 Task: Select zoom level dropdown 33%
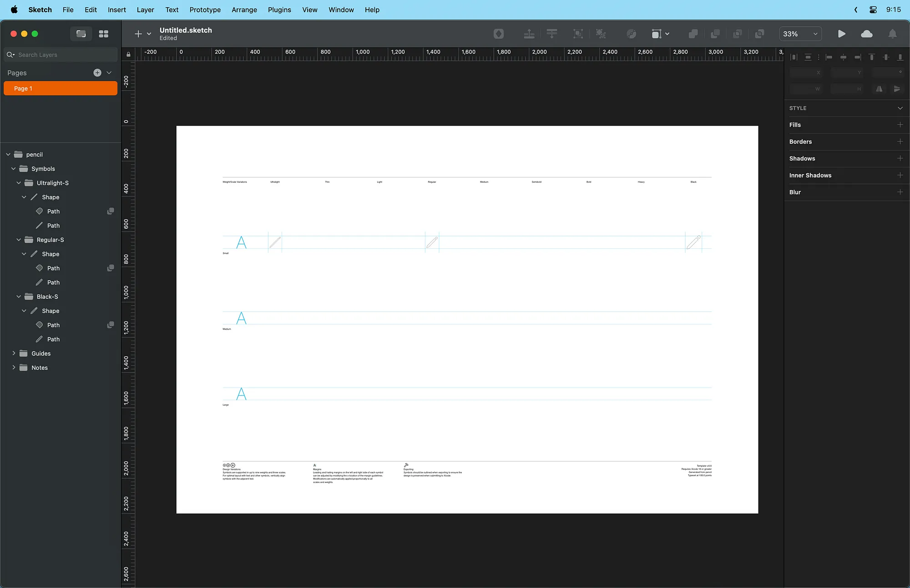click(x=799, y=34)
